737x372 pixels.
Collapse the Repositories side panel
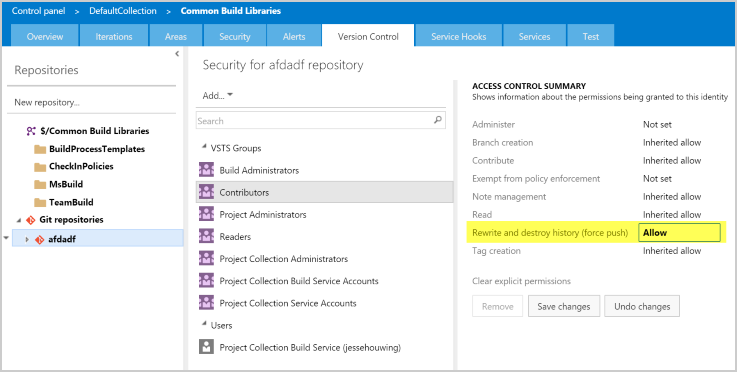(177, 54)
